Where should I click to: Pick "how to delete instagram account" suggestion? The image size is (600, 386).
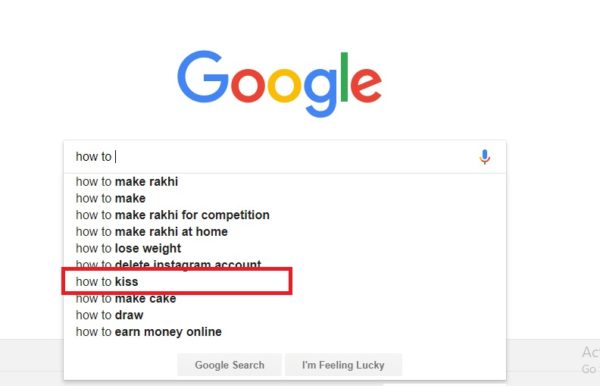point(285,263)
